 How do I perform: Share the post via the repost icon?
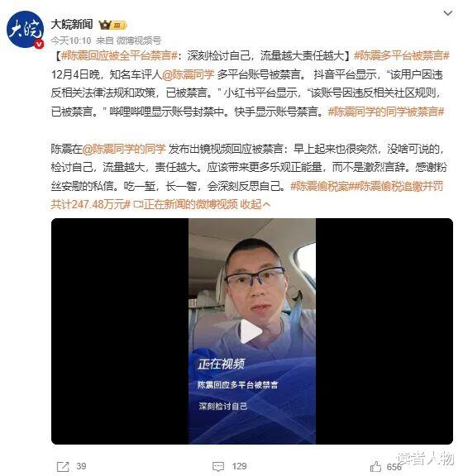[x=63, y=466]
